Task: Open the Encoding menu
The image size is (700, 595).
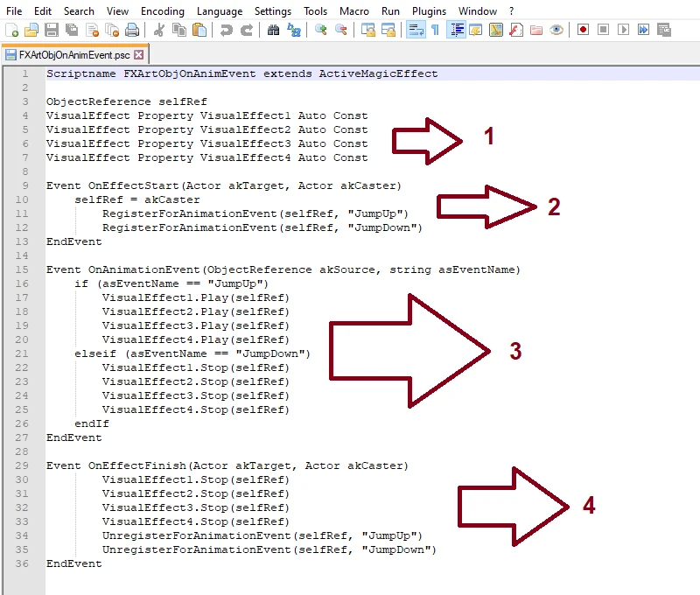Action: (163, 11)
